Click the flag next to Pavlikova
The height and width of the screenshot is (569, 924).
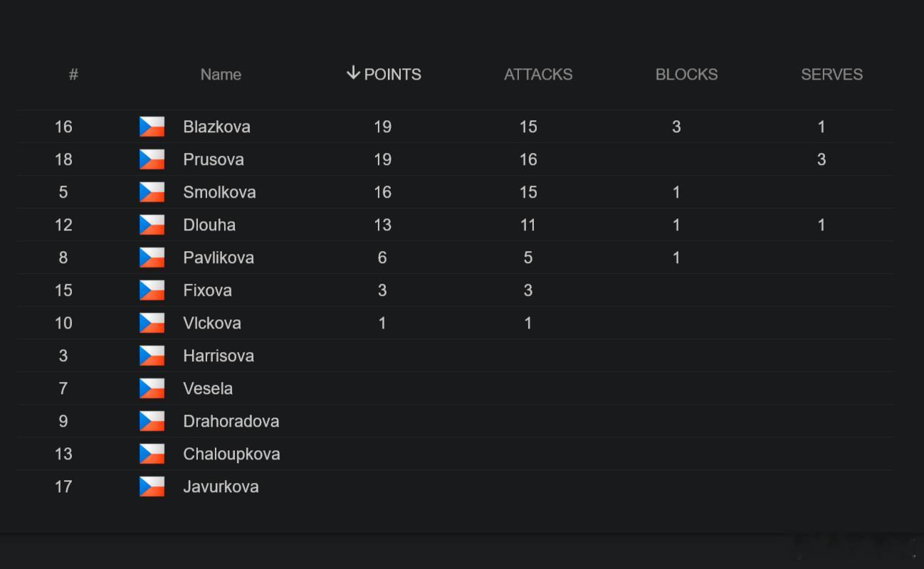point(152,257)
